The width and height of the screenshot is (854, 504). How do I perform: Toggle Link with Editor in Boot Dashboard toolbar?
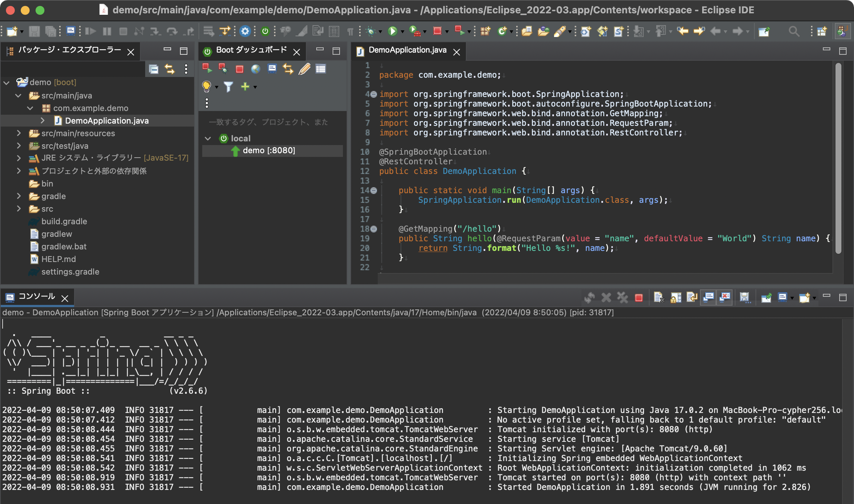pyautogui.click(x=288, y=69)
